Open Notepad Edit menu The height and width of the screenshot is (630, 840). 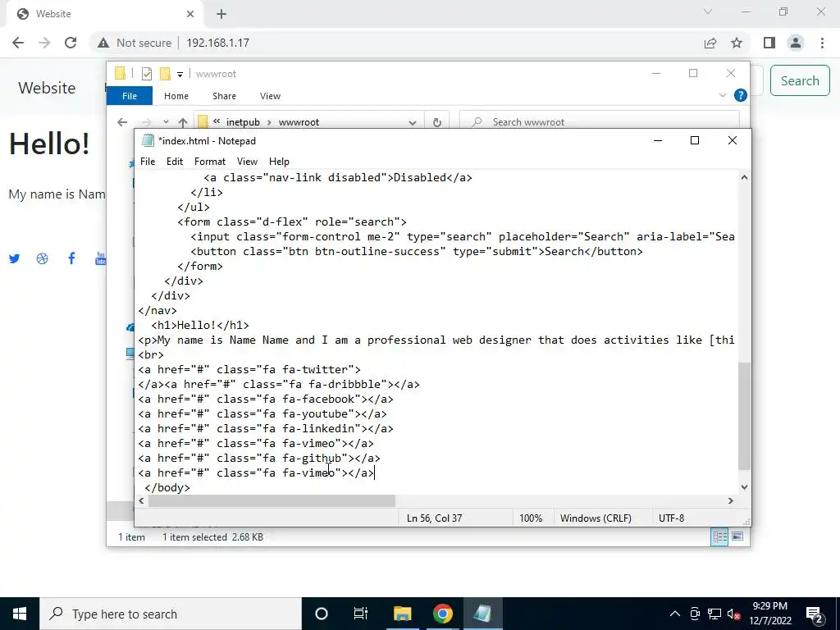tap(175, 162)
